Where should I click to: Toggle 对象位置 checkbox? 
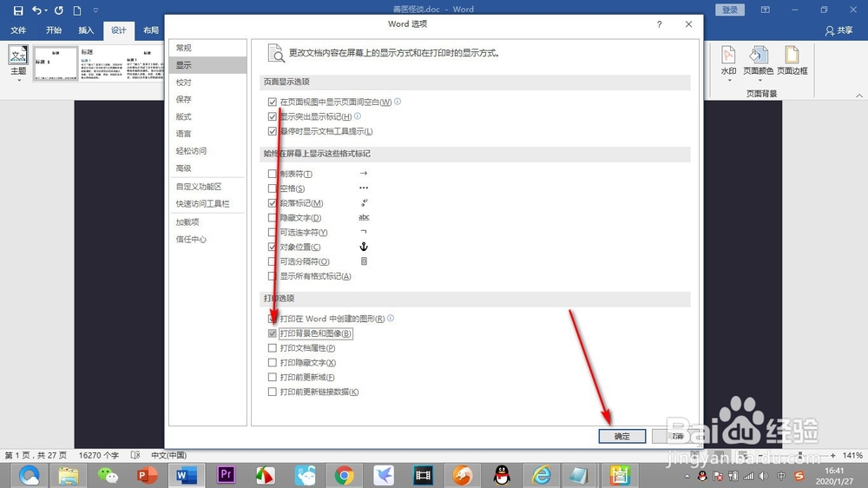pyautogui.click(x=272, y=247)
